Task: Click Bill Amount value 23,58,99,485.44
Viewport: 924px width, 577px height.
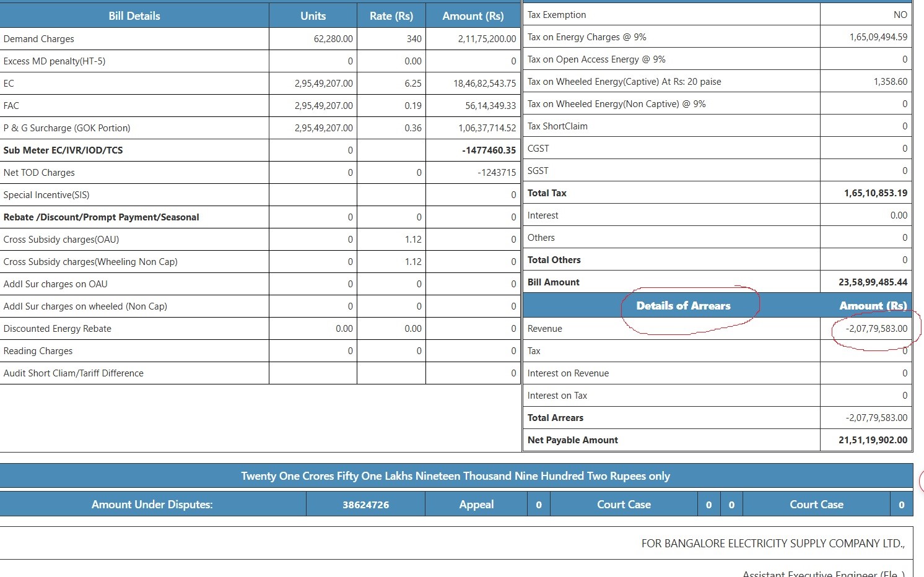Action: (873, 282)
